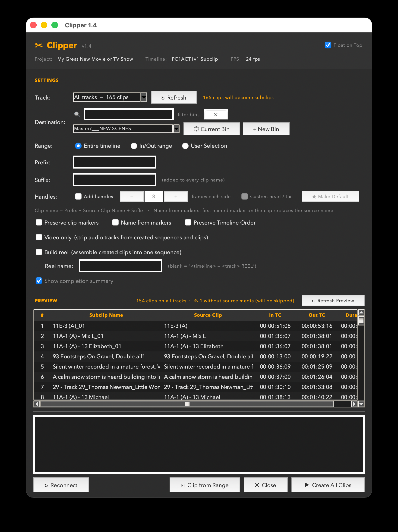Viewport: 398px width, 532px height.
Task: Click the magnifying glass filter bins icon
Action: (77, 114)
